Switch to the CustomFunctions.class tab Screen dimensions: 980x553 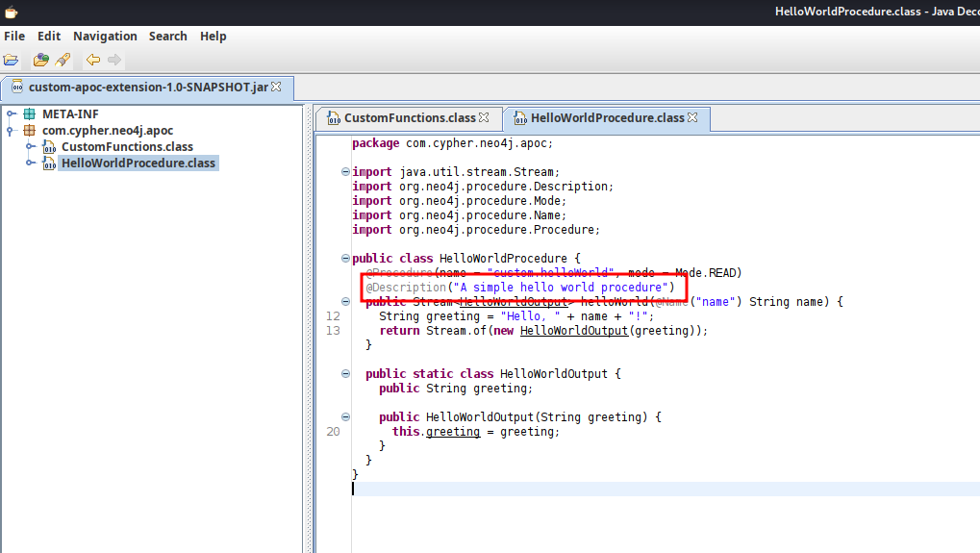pyautogui.click(x=410, y=118)
